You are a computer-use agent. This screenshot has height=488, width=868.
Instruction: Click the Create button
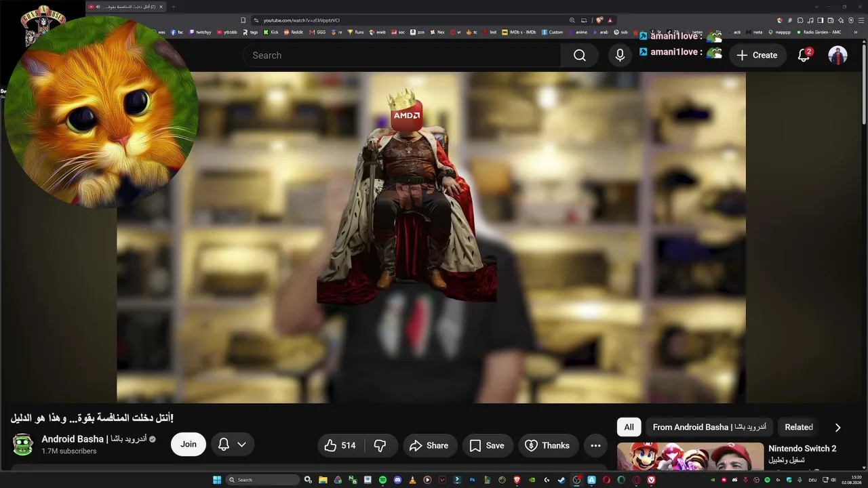(757, 56)
